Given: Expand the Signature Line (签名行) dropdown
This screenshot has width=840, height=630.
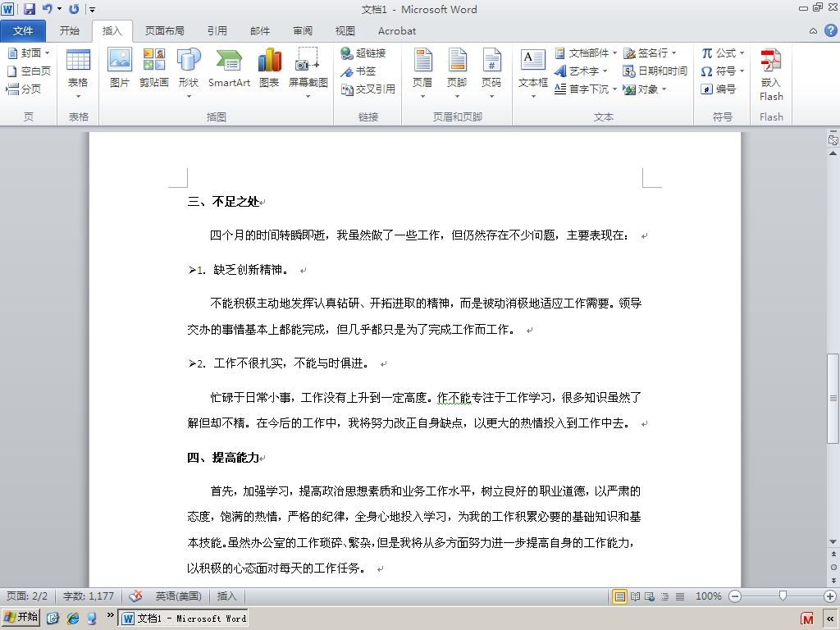Looking at the screenshot, I should point(674,53).
